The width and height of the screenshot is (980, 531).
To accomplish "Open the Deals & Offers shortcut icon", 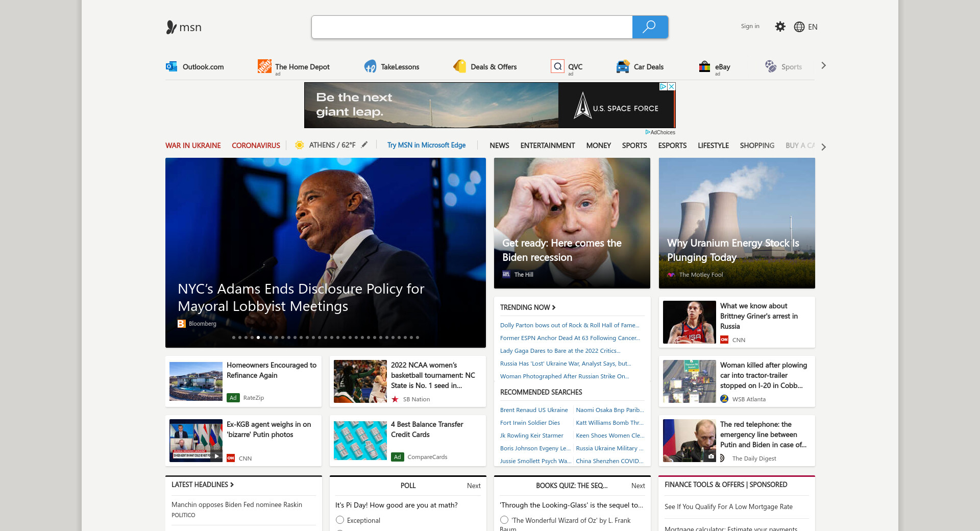I will [x=460, y=66].
